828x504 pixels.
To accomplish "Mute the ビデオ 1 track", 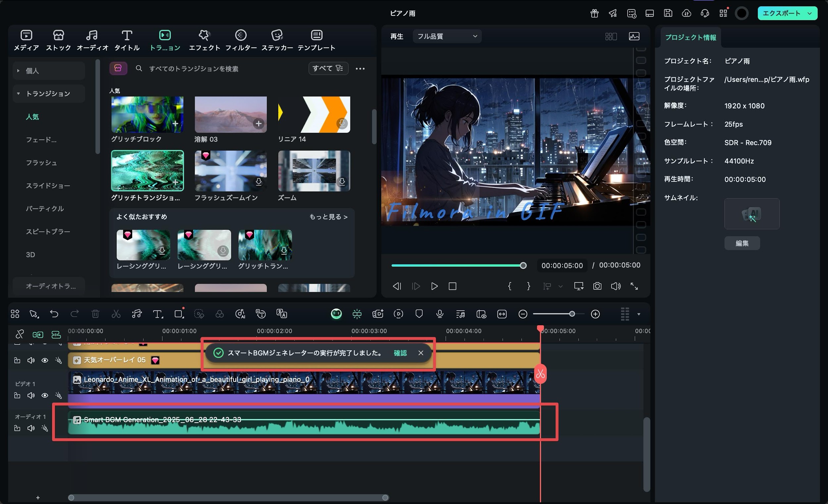I will 31,395.
